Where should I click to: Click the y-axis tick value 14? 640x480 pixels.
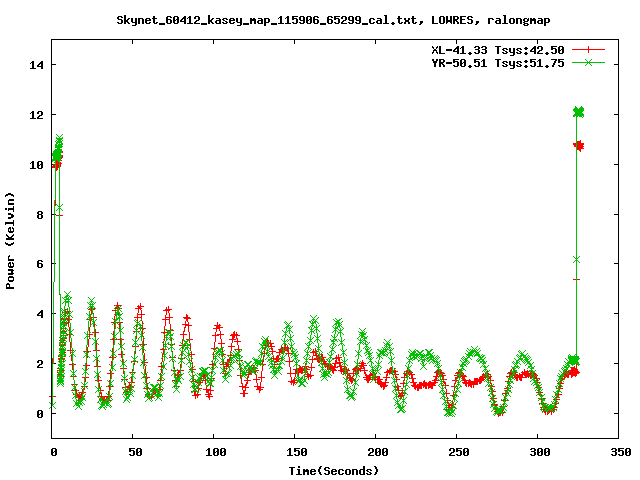click(36, 65)
